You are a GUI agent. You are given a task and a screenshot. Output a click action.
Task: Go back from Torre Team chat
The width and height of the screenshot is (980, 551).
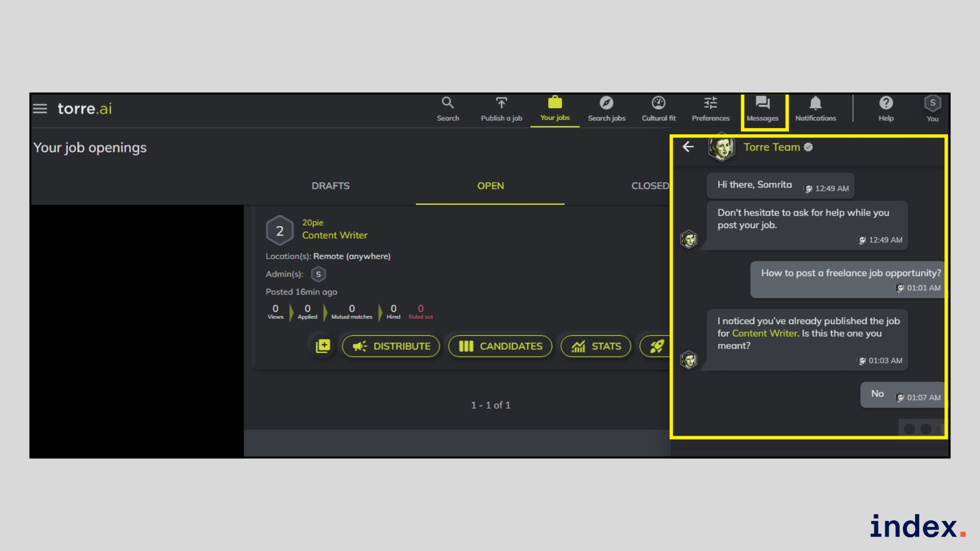(688, 147)
